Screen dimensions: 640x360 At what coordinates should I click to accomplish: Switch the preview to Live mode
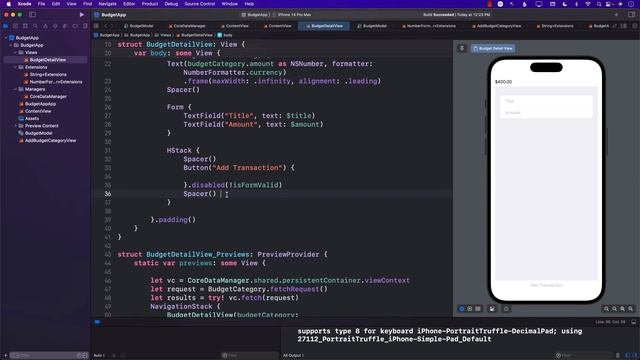coord(462,309)
